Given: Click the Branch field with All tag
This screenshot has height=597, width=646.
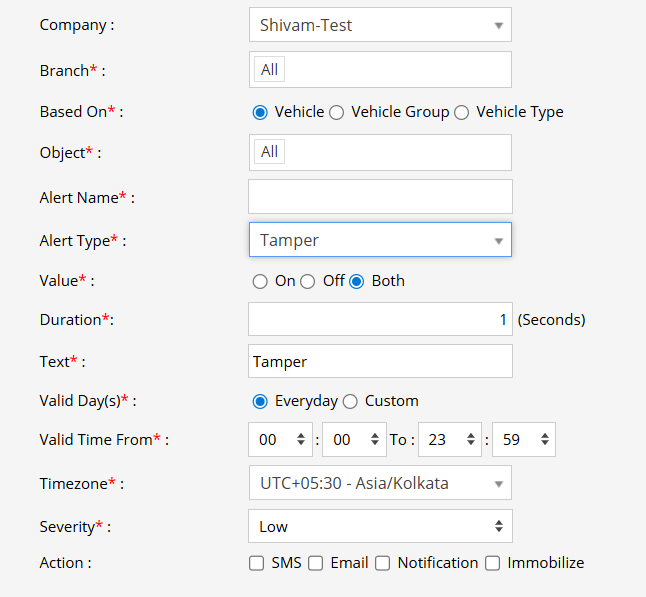Looking at the screenshot, I should point(379,70).
